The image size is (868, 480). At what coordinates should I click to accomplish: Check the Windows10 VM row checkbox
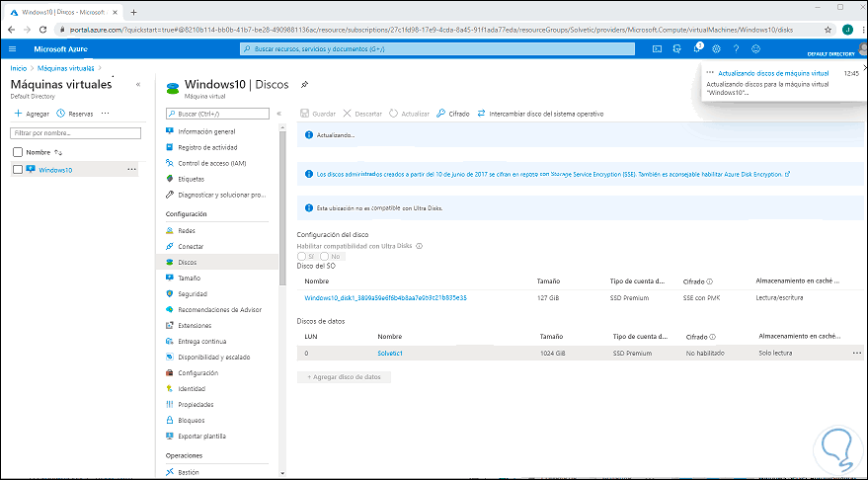click(18, 170)
